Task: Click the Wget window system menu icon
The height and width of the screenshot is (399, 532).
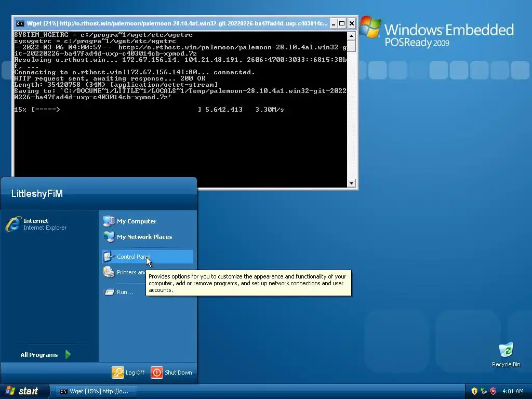Action: pyautogui.click(x=20, y=23)
